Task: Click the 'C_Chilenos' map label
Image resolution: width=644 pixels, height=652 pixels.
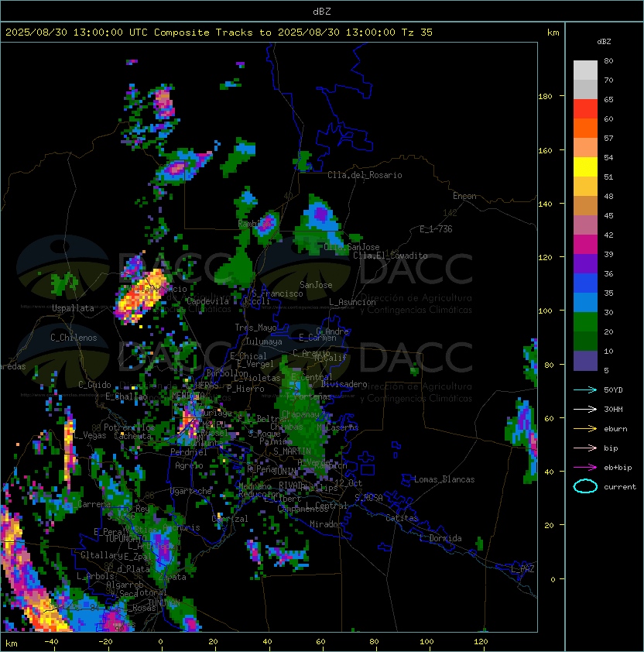Action: pos(74,338)
